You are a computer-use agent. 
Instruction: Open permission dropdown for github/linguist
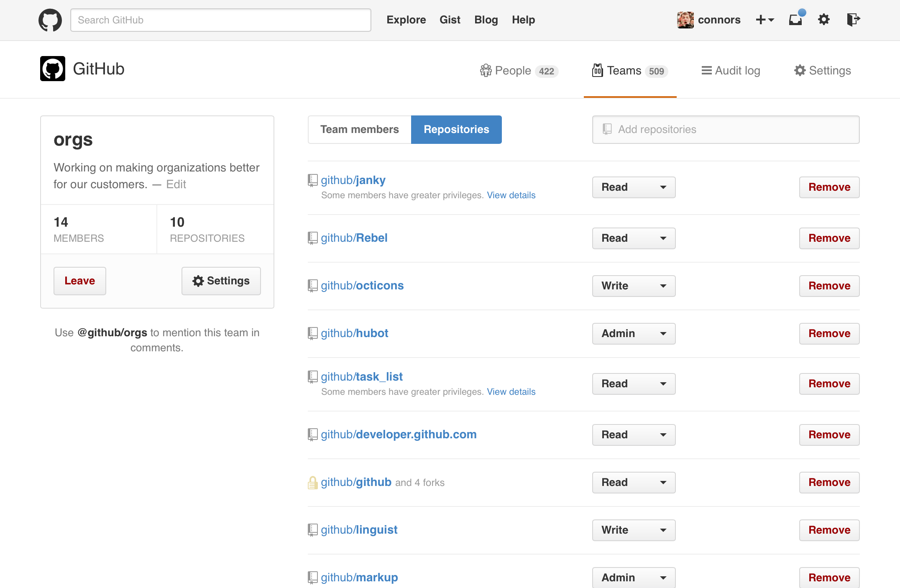[x=634, y=530]
